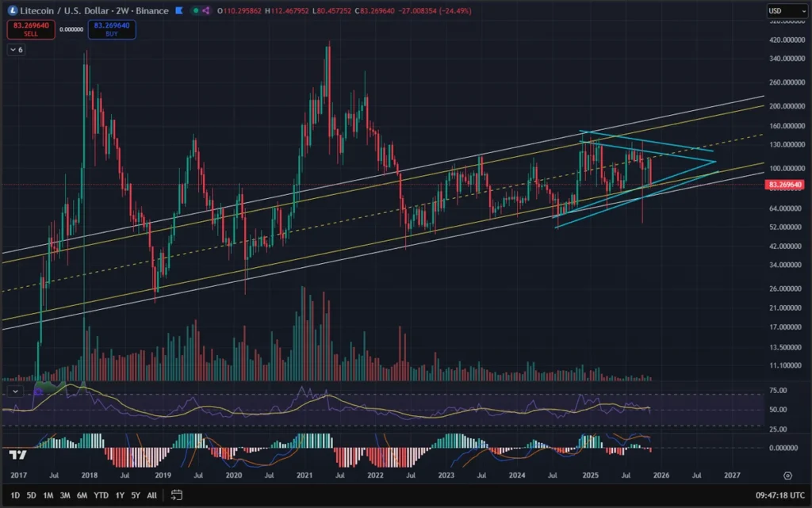The height and width of the screenshot is (508, 812).
Task: Click Binance in the chart title bar
Action: (x=151, y=10)
